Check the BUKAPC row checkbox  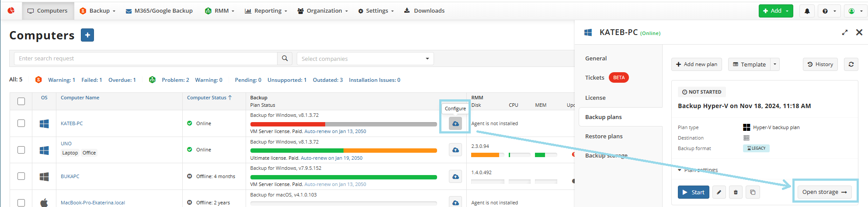pos(21,176)
